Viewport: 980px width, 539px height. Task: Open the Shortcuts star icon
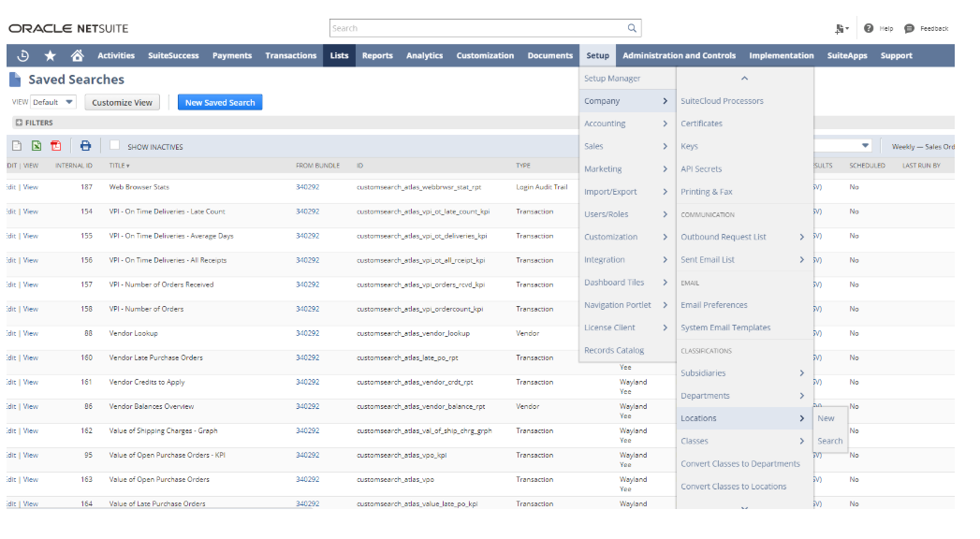click(x=50, y=55)
